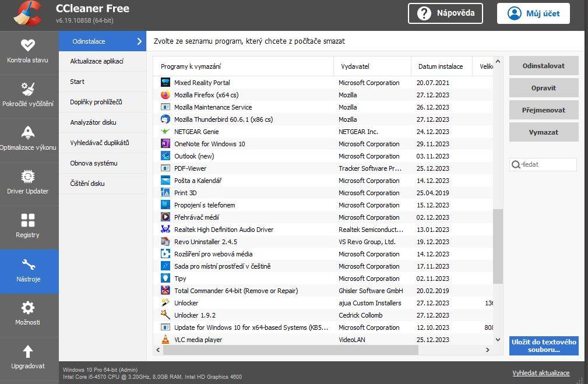Open Čištění disku section
588x384 pixels.
103,184
